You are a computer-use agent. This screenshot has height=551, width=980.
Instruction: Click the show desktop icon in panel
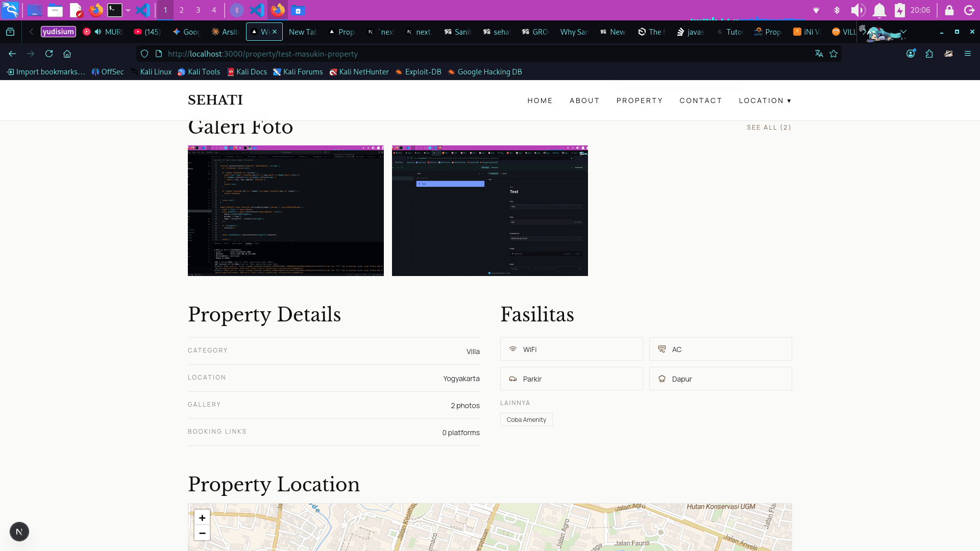coord(35,10)
